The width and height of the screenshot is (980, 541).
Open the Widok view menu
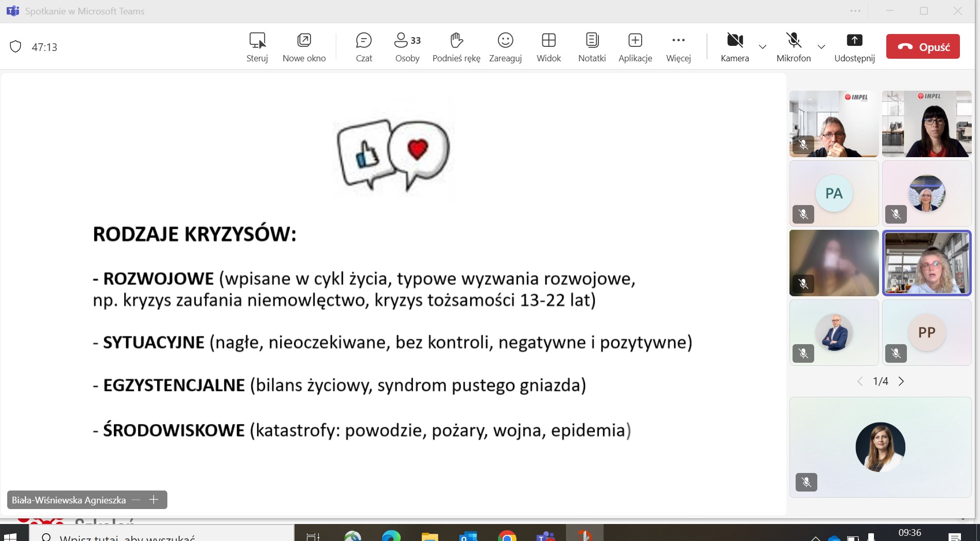coord(548,47)
